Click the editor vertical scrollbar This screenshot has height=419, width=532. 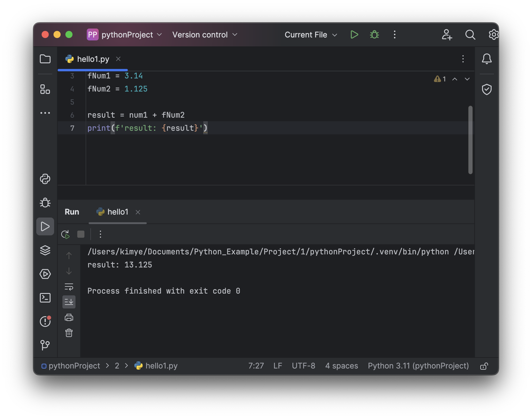click(x=470, y=140)
